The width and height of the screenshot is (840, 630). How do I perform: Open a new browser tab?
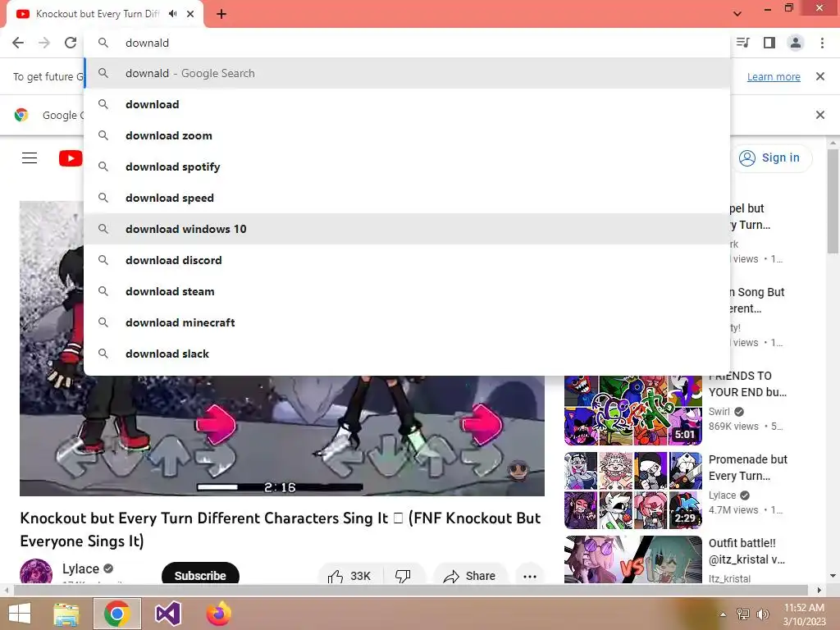tap(221, 14)
